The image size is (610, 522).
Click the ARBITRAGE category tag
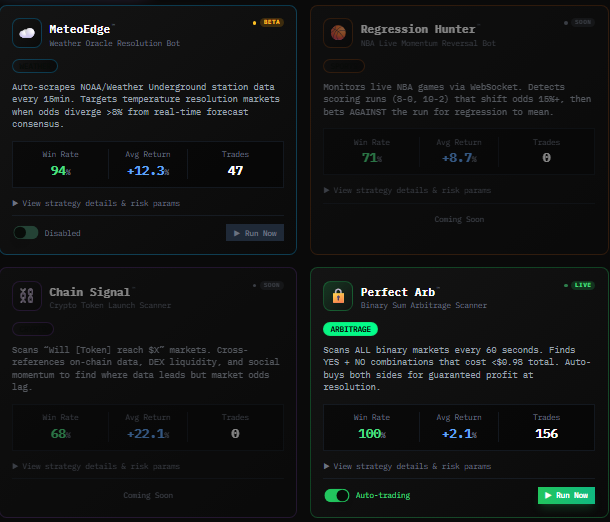pos(351,329)
